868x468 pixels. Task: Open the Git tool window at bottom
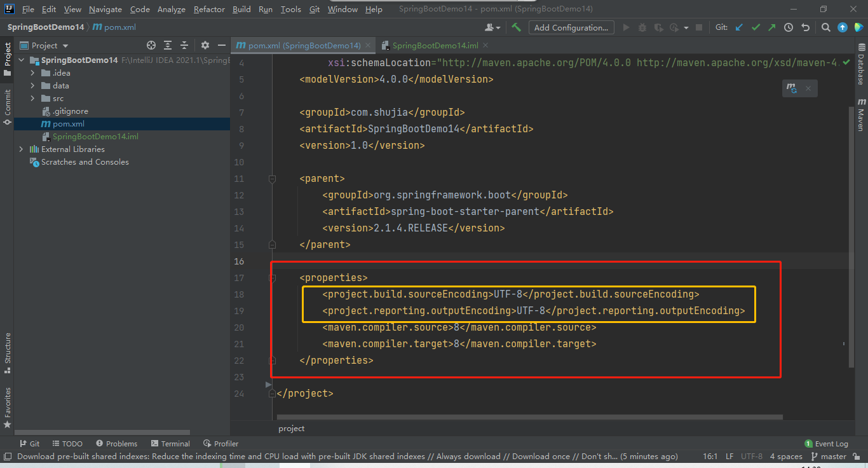[29, 444]
